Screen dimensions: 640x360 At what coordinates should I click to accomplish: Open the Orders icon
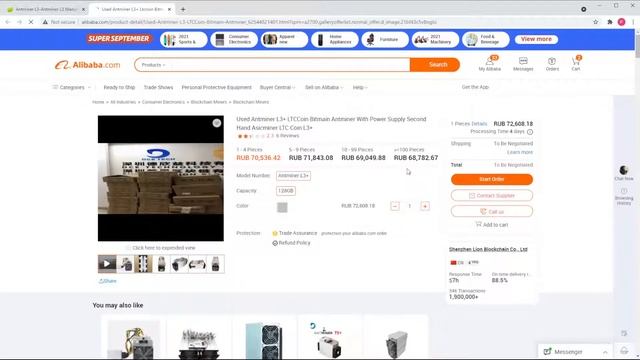(x=552, y=64)
